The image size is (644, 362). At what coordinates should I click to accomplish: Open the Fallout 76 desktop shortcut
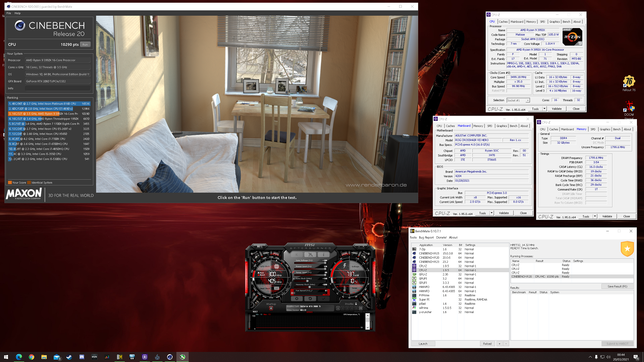[x=629, y=83]
